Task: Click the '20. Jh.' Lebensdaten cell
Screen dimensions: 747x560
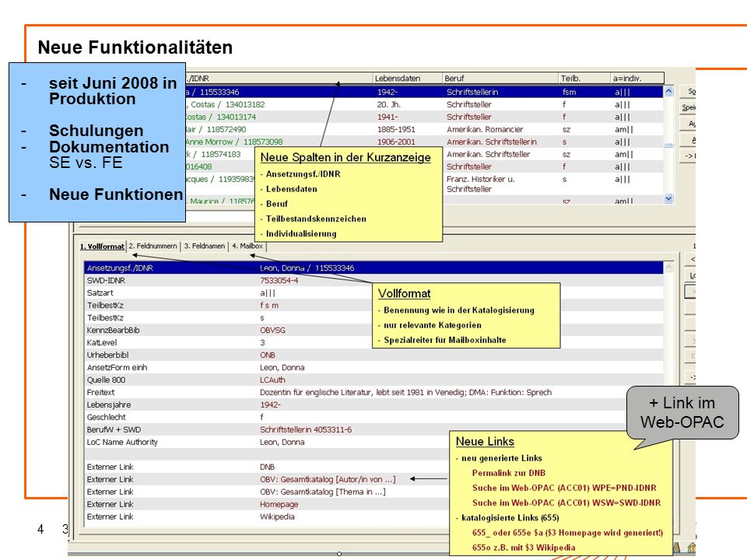Action: (388, 104)
